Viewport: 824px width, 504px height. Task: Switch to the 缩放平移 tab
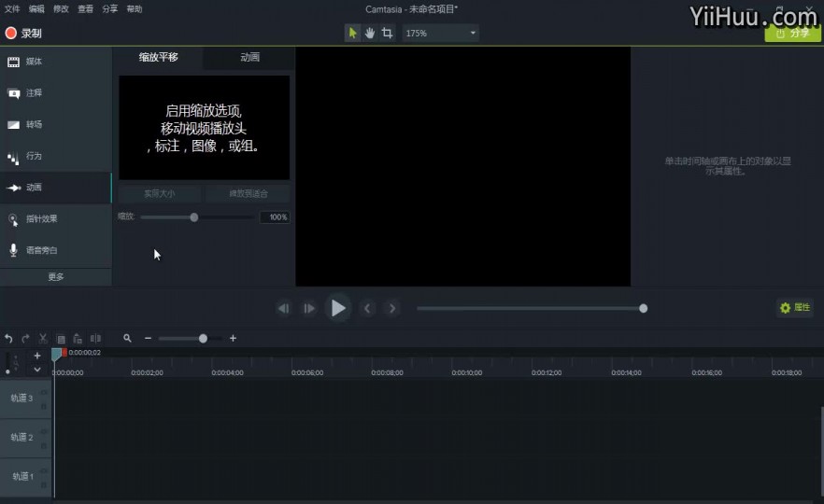point(158,57)
